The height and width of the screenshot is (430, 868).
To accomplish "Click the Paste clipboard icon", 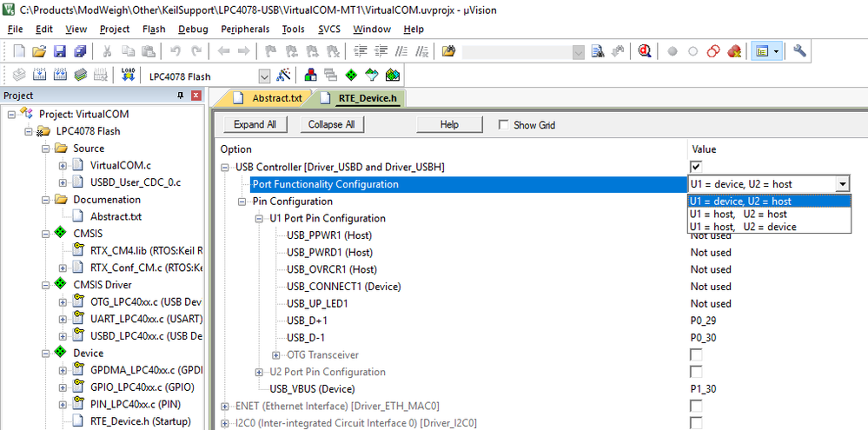I will [x=149, y=51].
